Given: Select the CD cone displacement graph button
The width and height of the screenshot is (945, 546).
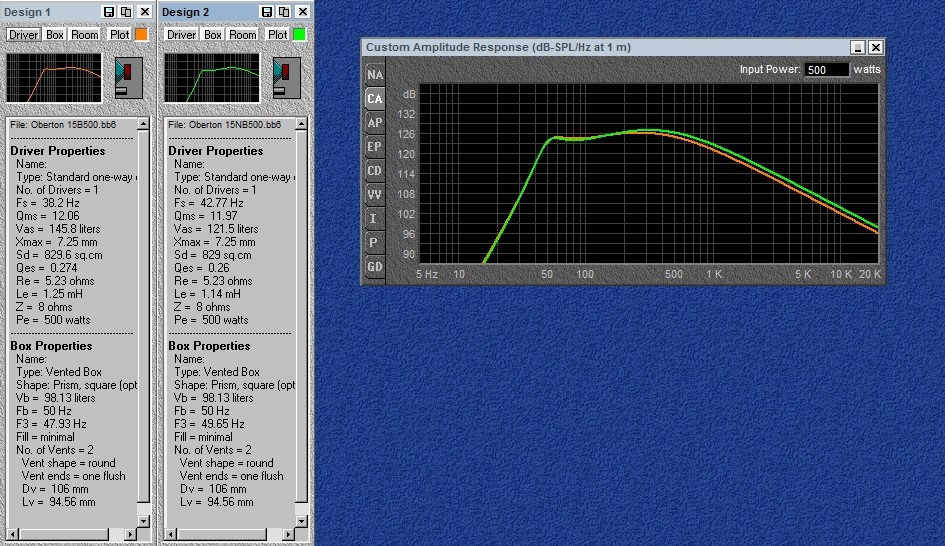Looking at the screenshot, I should click(375, 171).
